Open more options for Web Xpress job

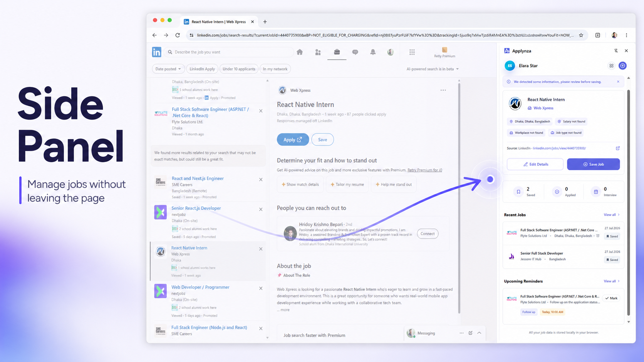click(443, 90)
